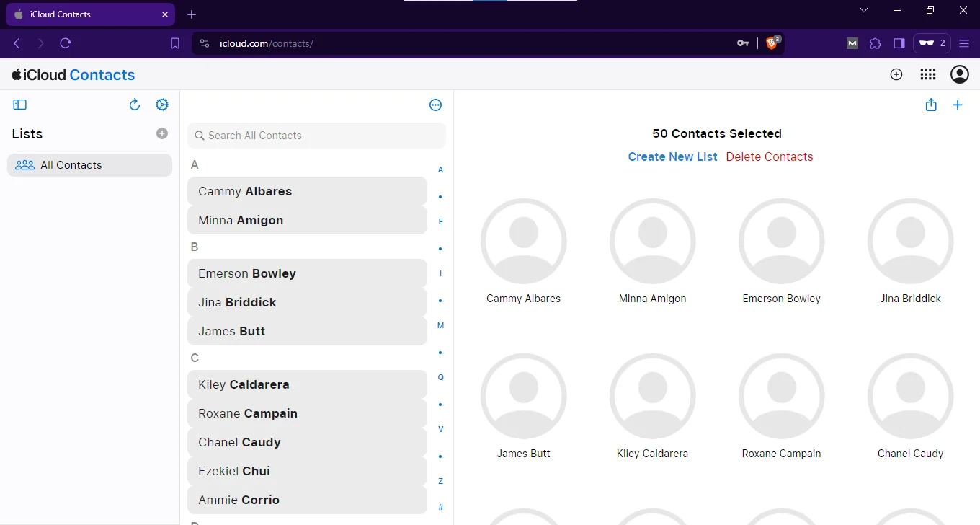Add a new list with plus icon
980x525 pixels.
tap(162, 133)
